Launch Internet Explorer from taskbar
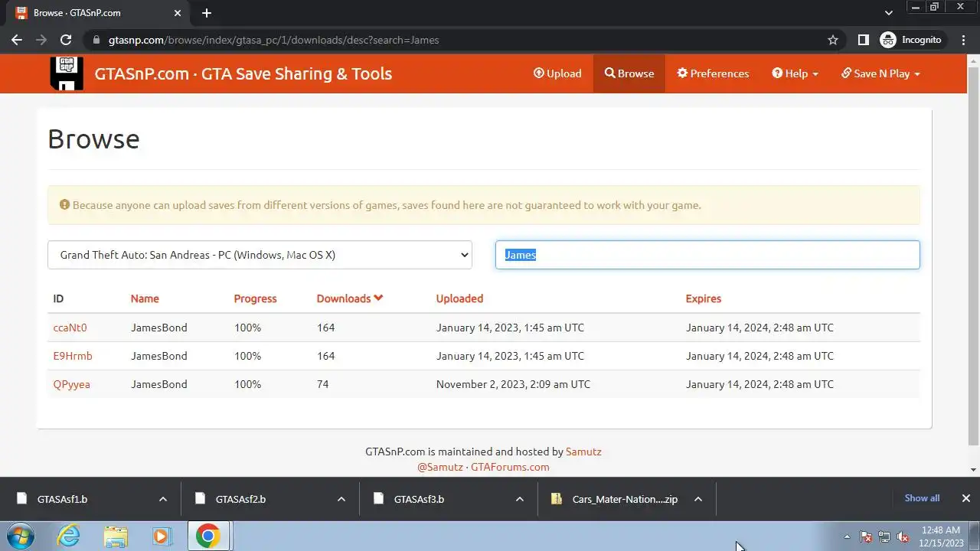980x551 pixels. coord(69,536)
